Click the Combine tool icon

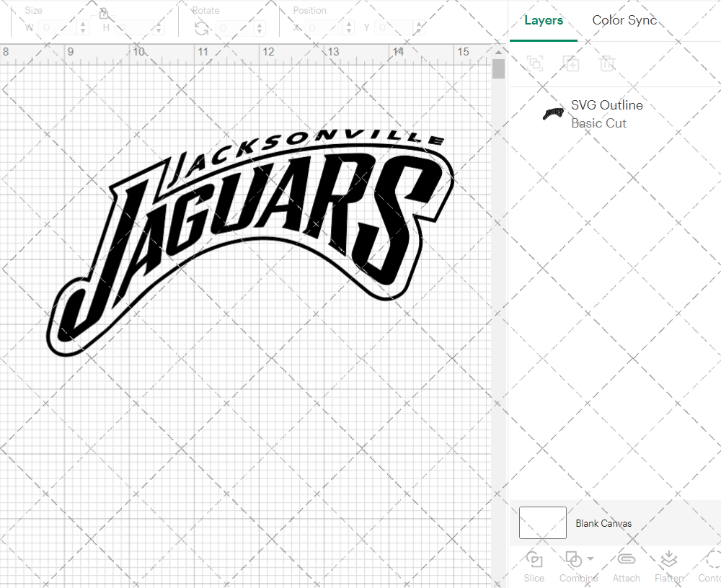coord(572,560)
